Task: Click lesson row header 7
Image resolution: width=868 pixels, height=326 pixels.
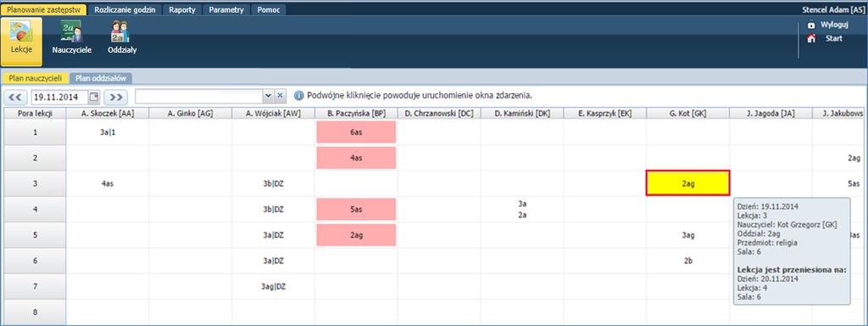Action: point(35,287)
